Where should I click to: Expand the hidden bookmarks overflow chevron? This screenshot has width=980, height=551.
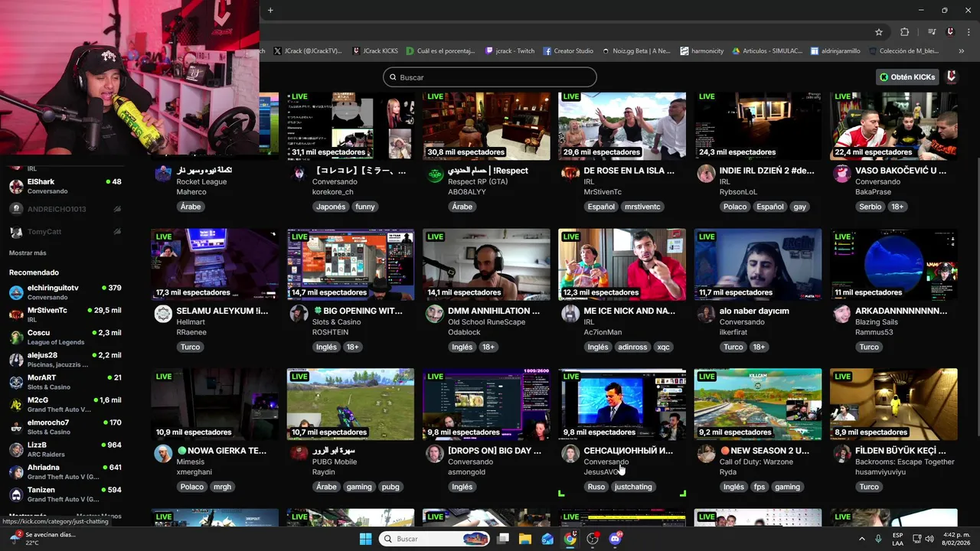click(962, 51)
